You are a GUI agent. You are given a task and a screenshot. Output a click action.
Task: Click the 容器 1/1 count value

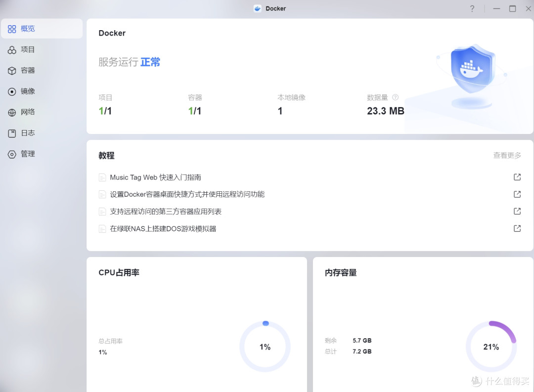(x=194, y=111)
